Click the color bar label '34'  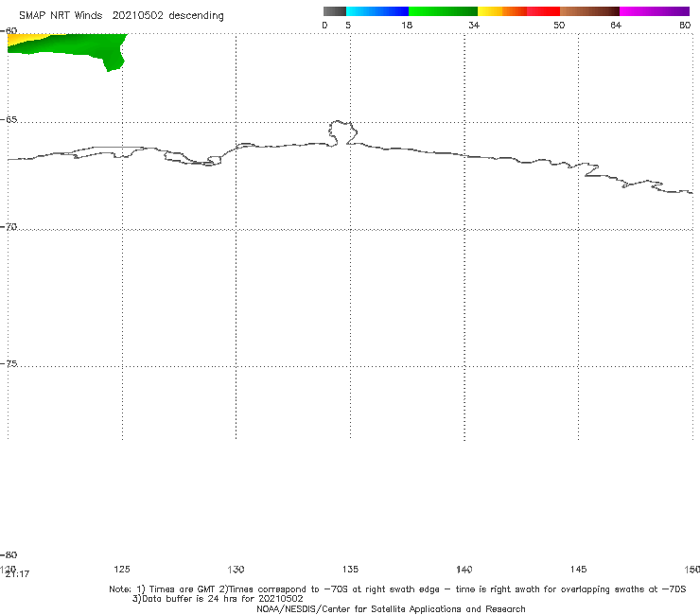coord(474,26)
